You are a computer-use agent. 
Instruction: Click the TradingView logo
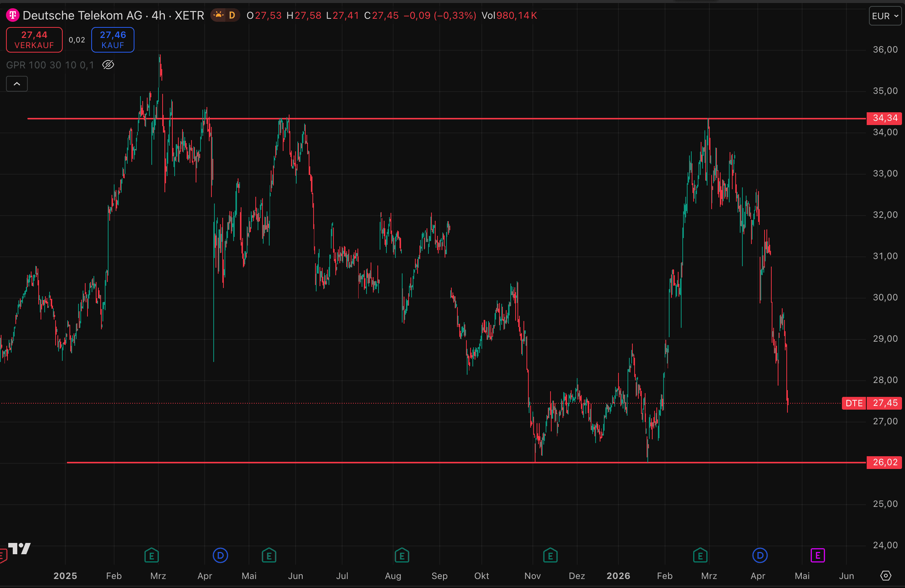point(20,548)
